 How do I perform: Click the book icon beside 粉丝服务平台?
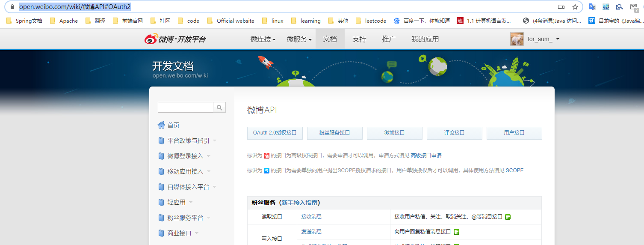click(161, 218)
